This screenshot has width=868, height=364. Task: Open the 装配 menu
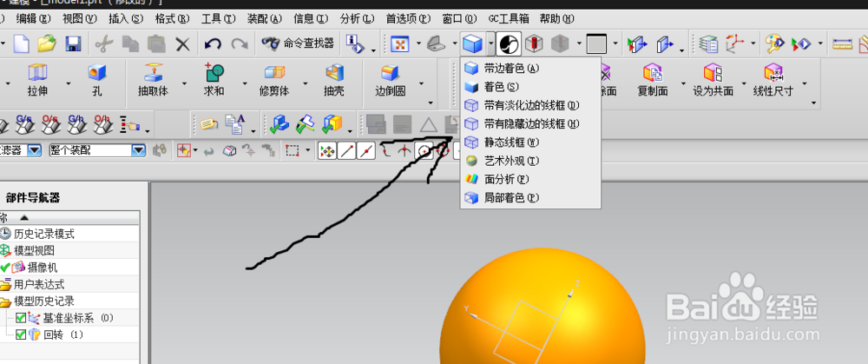tap(265, 19)
